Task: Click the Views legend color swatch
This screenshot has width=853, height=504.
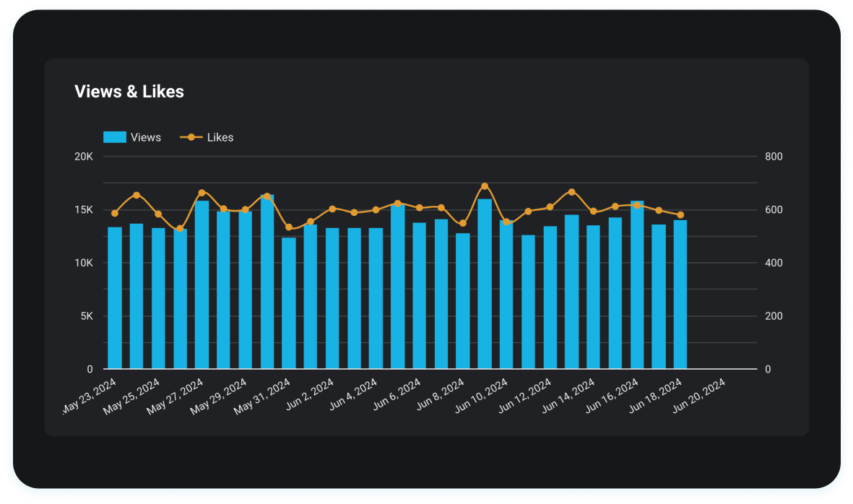Action: click(x=115, y=136)
